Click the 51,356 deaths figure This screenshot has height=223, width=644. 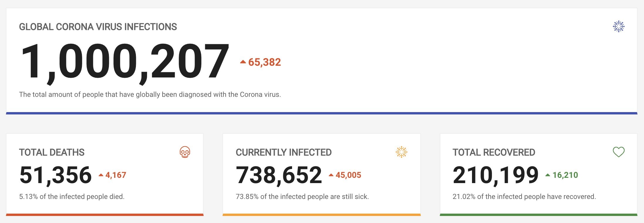[x=55, y=175]
